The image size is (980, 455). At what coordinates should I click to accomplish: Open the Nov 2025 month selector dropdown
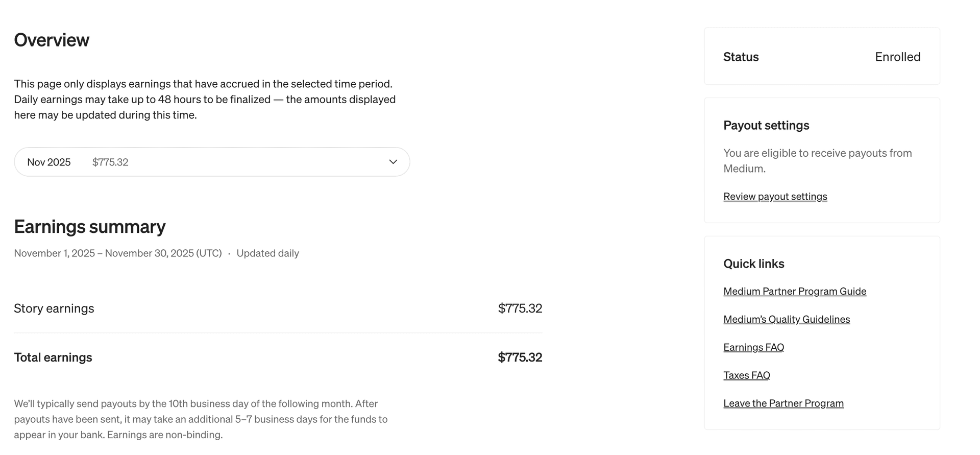[212, 162]
